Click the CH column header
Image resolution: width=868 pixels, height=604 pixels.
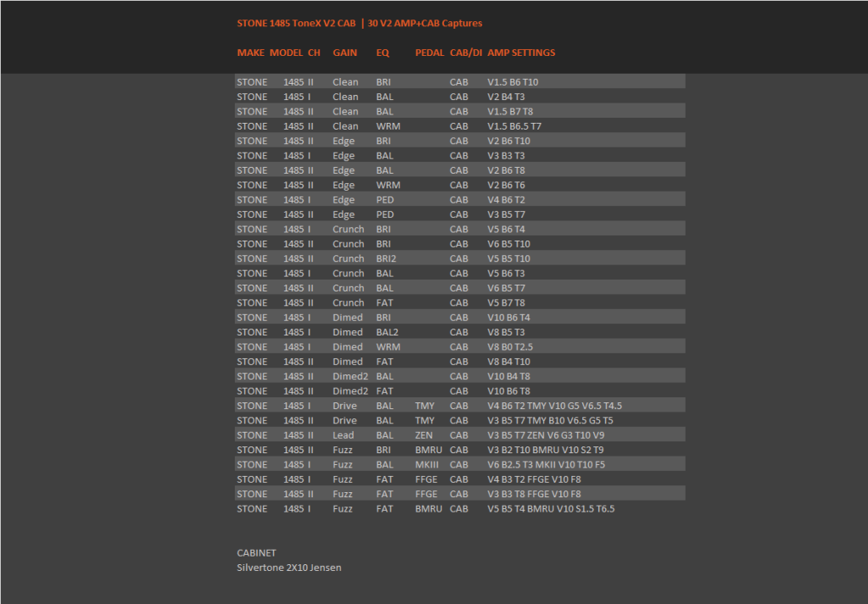coord(314,53)
